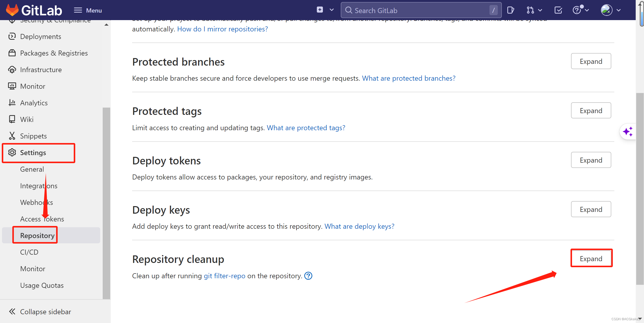644x323 pixels.
Task: Open Integrations settings submenu item
Action: coord(39,186)
